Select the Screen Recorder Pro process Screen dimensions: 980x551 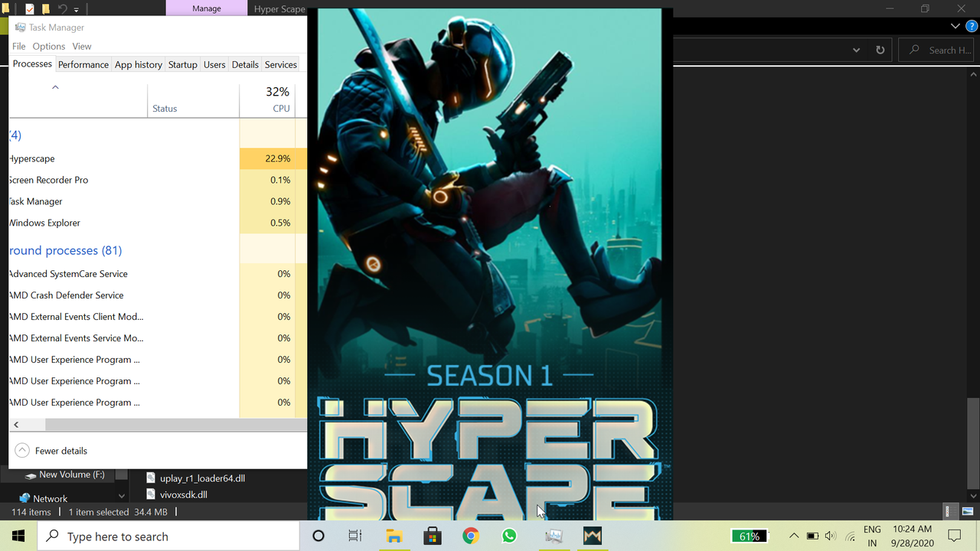[158, 180]
